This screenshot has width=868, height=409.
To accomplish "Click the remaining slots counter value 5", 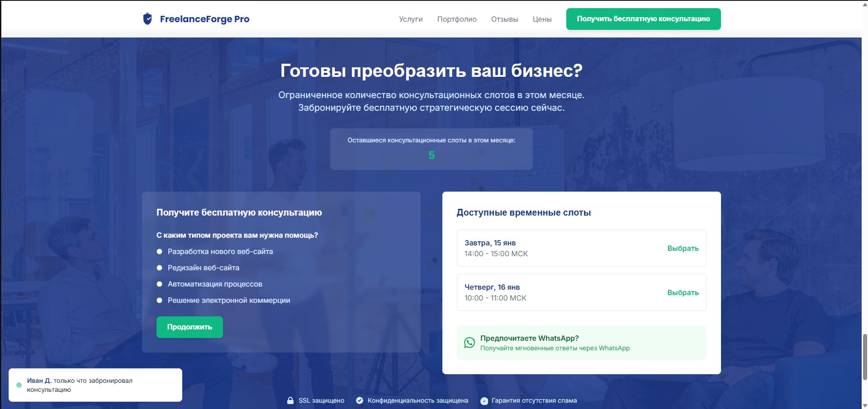I will (x=432, y=155).
